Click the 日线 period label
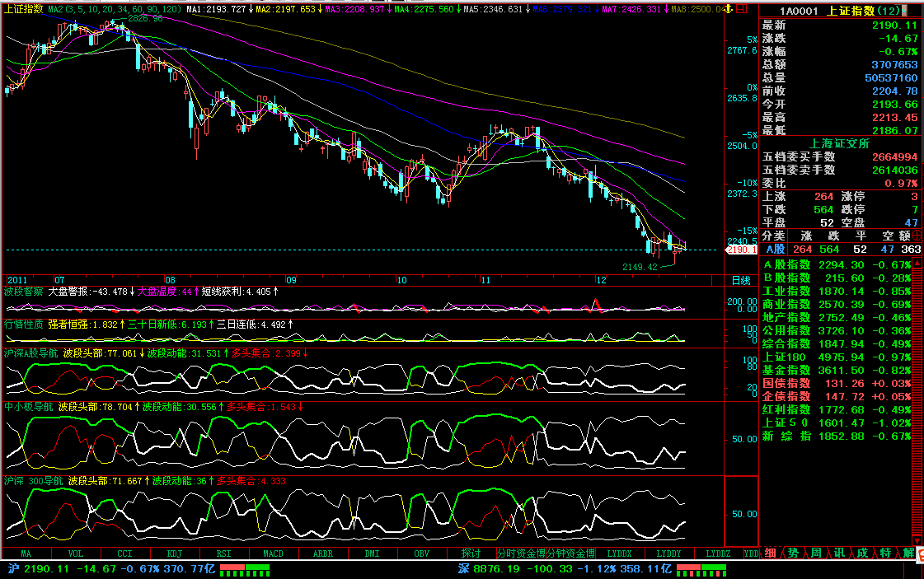This screenshot has width=924, height=579. pos(741,280)
